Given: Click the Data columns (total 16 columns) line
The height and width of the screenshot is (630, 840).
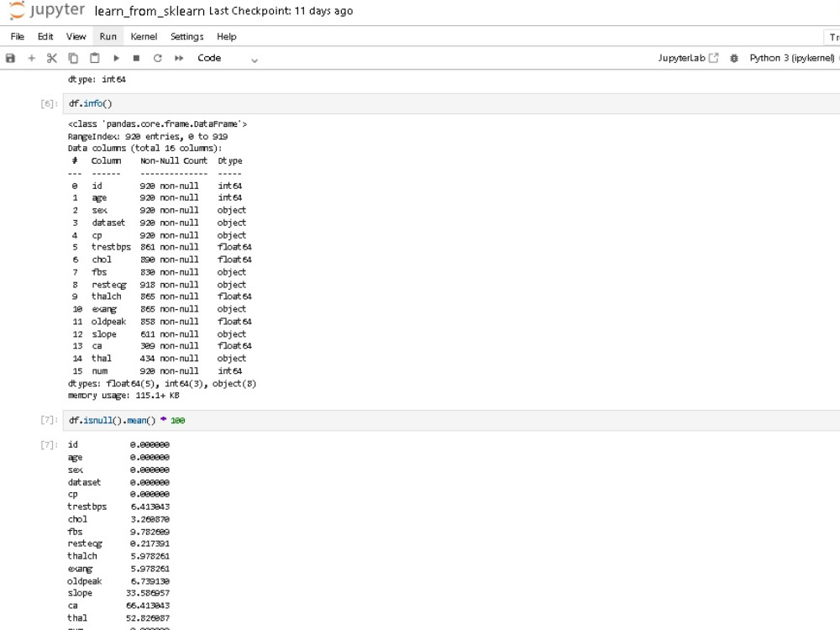Looking at the screenshot, I should (x=144, y=149).
